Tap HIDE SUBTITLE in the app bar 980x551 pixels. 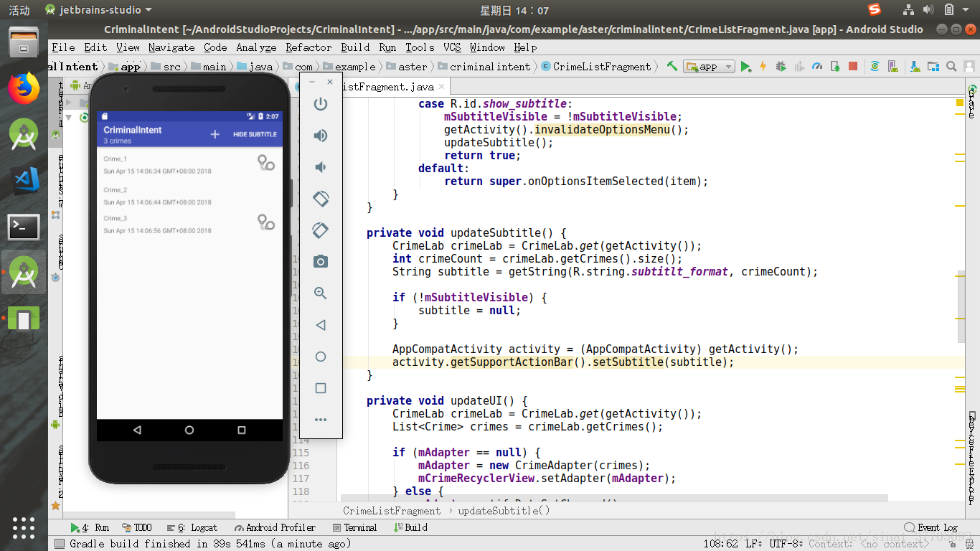[255, 134]
